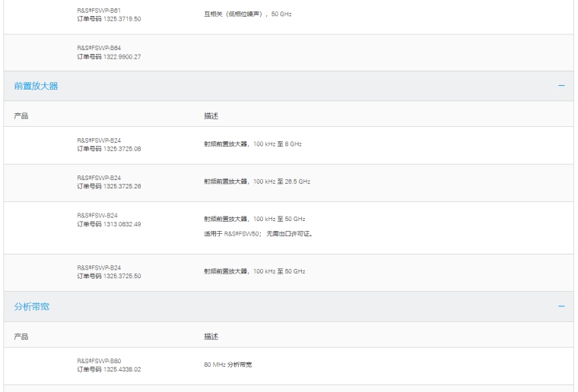Click 产品 column header in 前置放大器 table
The height and width of the screenshot is (392, 578).
pyautogui.click(x=21, y=116)
